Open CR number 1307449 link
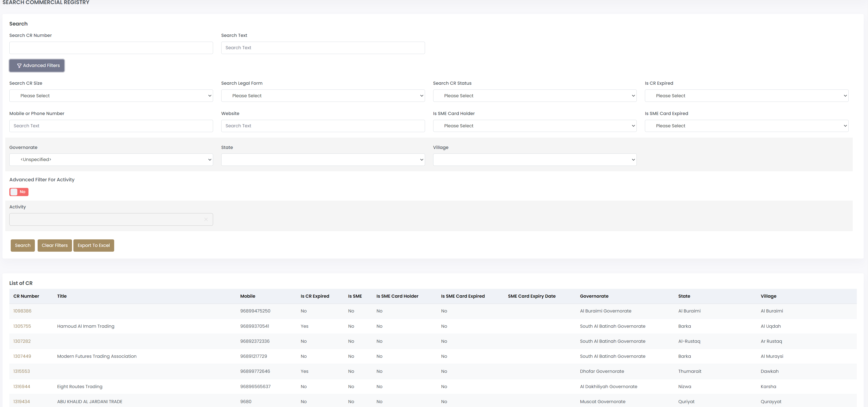 (22, 356)
